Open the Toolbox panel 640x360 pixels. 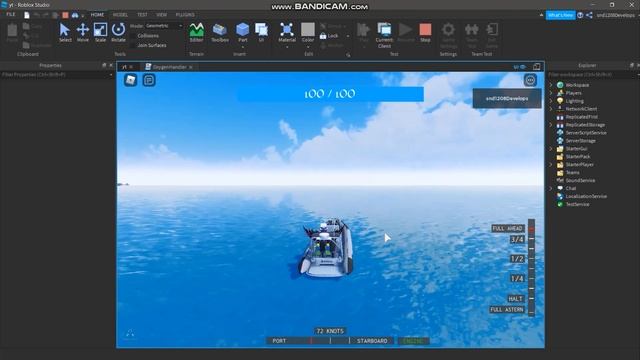[220, 32]
